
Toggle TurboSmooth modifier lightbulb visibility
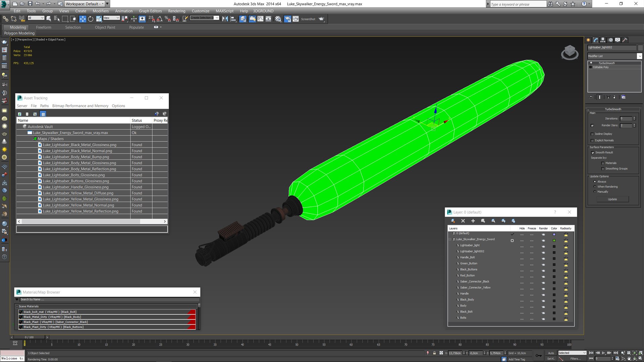tap(591, 63)
